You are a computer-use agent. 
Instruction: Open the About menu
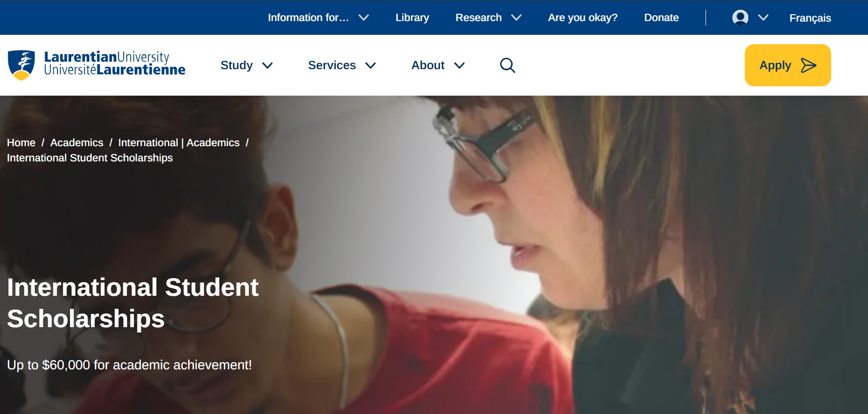tap(438, 65)
